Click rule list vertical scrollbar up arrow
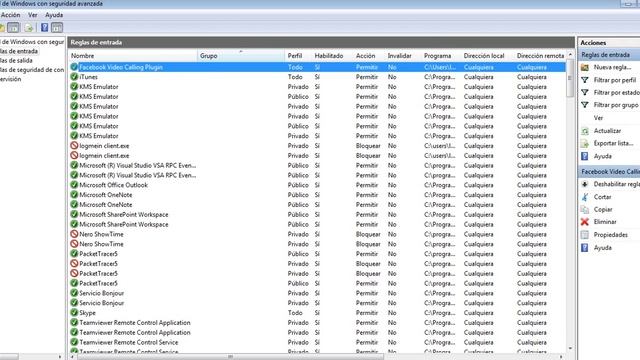This screenshot has height=360, width=640. pyautogui.click(x=570, y=55)
